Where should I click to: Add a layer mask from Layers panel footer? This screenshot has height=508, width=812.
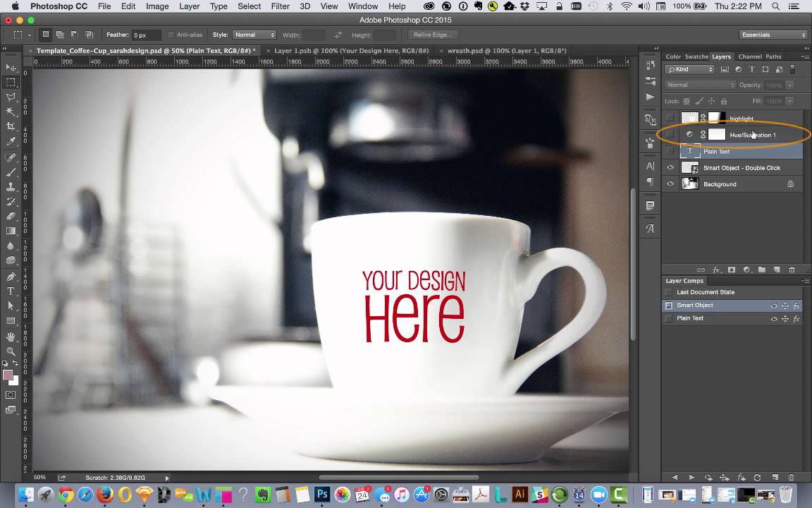point(732,270)
